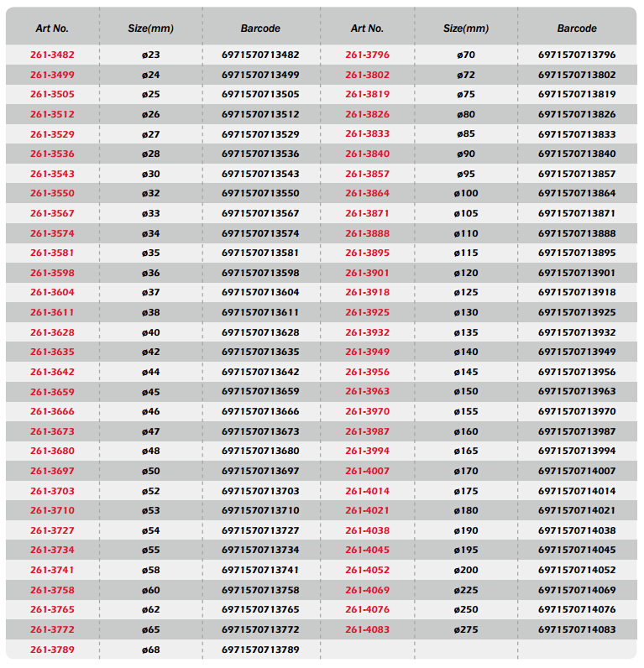Click size cell ø62
The image size is (644, 668).
click(x=151, y=609)
